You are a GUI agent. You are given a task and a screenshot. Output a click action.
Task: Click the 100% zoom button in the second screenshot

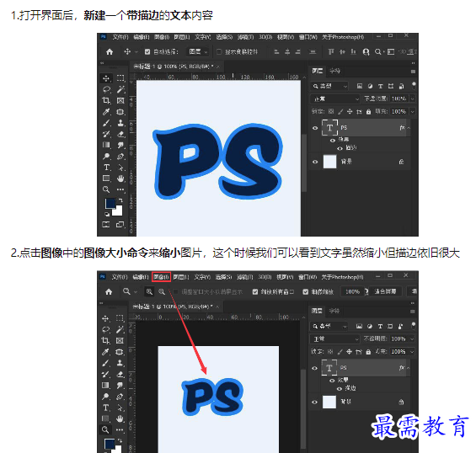[x=352, y=291]
